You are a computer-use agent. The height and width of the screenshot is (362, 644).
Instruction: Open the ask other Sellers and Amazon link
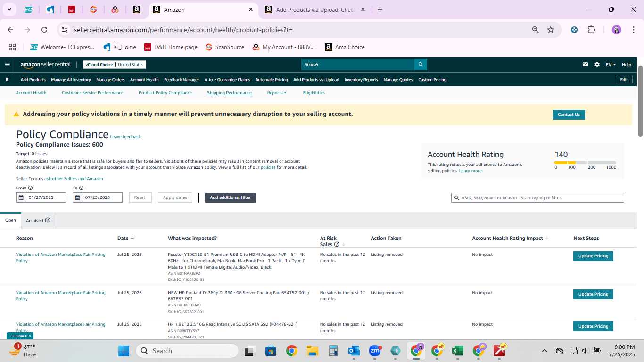[74, 179]
